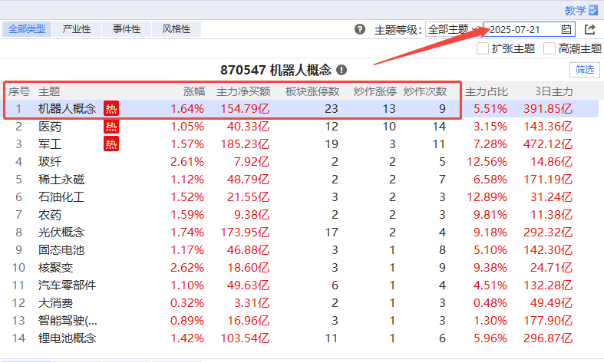This screenshot has width=604, height=362.
Task: Sort by 主力净买额 column header
Action: pos(243,92)
